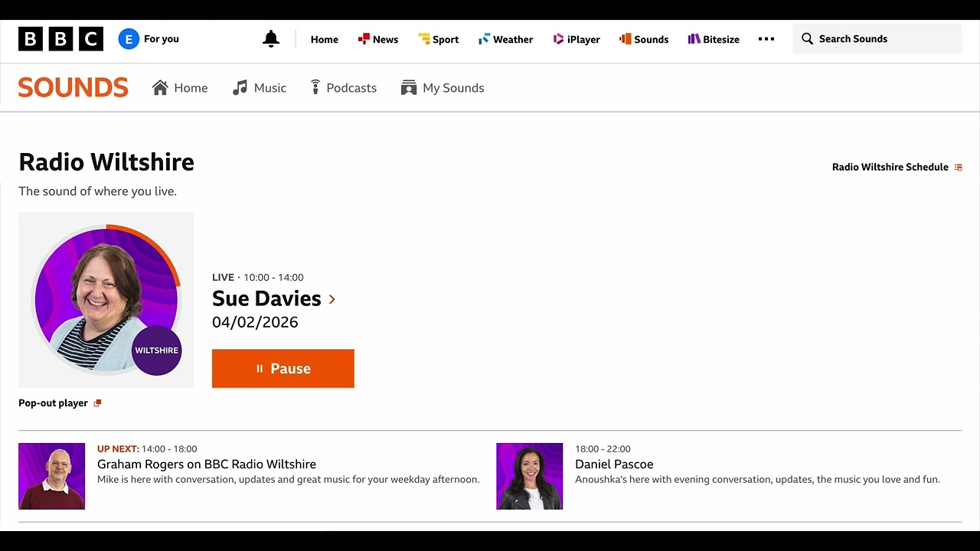Screen dimensions: 980x551
Task: Pause the live Sue Davies broadcast
Action: pyautogui.click(x=283, y=369)
